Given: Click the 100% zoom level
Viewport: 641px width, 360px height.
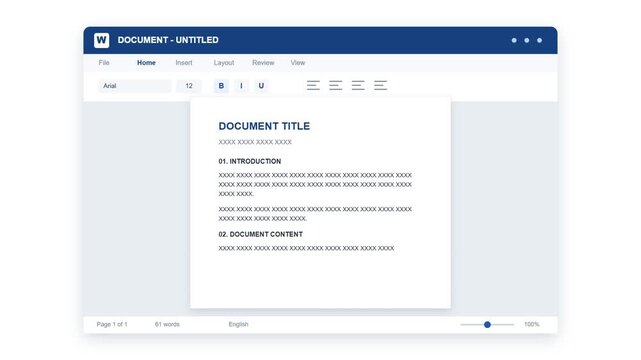Looking at the screenshot, I should [x=532, y=324].
